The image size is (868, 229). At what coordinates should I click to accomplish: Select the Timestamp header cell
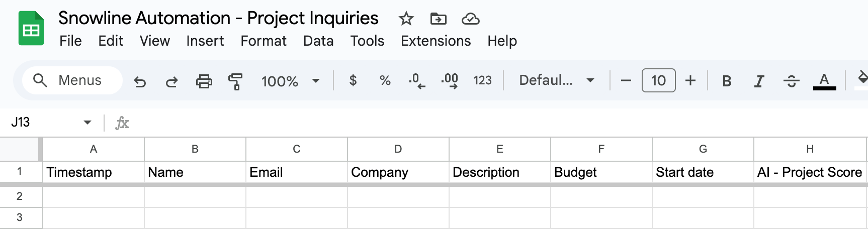[x=94, y=172]
